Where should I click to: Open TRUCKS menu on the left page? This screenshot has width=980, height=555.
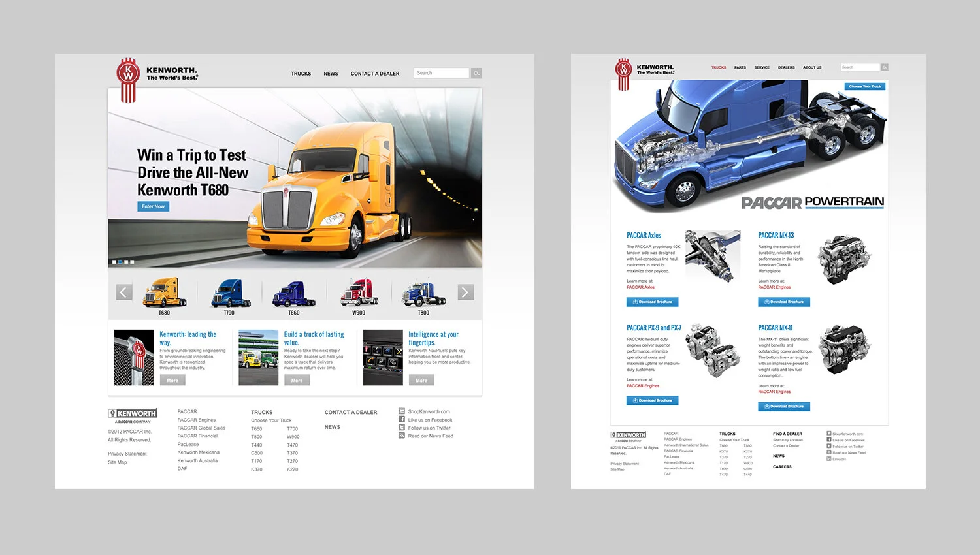pos(301,74)
